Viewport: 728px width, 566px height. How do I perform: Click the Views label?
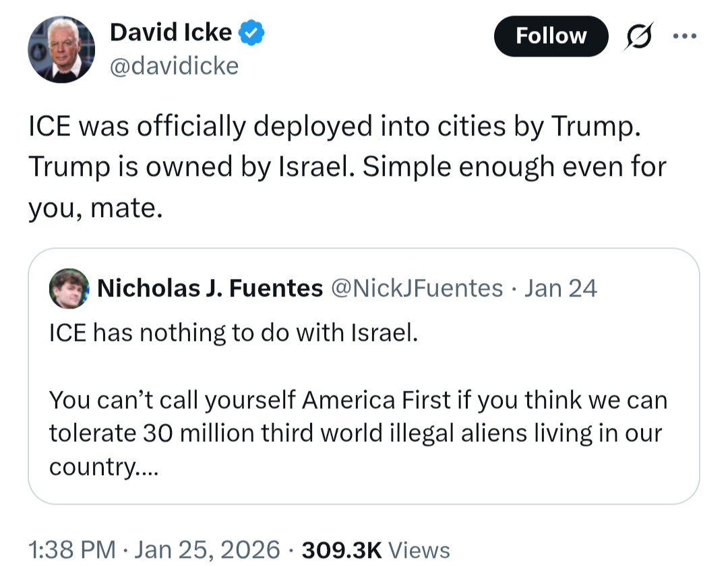[x=419, y=550]
